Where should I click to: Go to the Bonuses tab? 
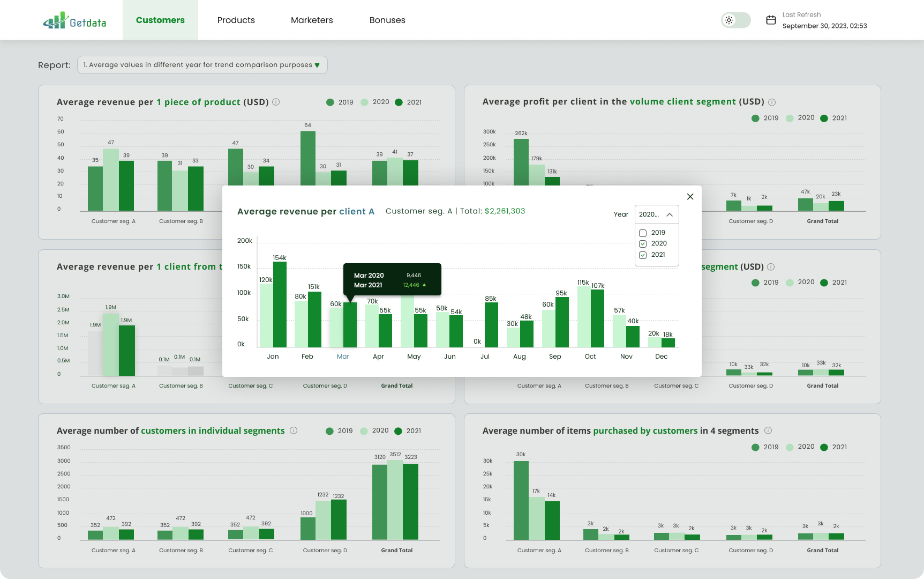(387, 20)
